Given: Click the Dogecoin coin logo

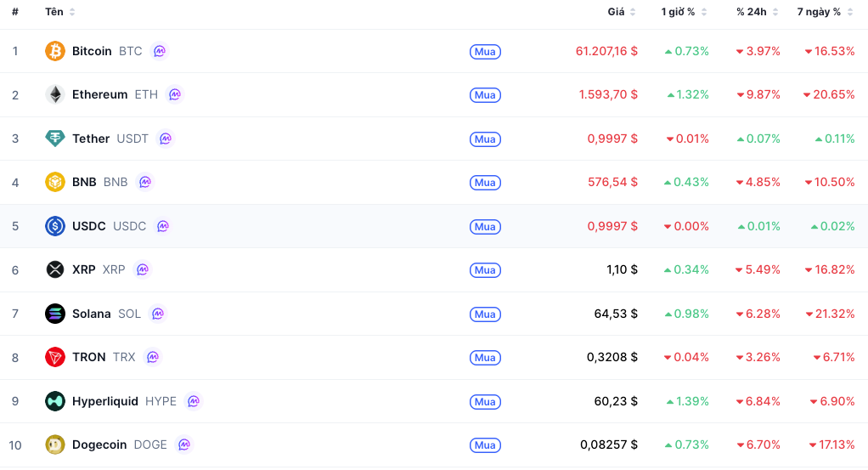Looking at the screenshot, I should pyautogui.click(x=55, y=445).
